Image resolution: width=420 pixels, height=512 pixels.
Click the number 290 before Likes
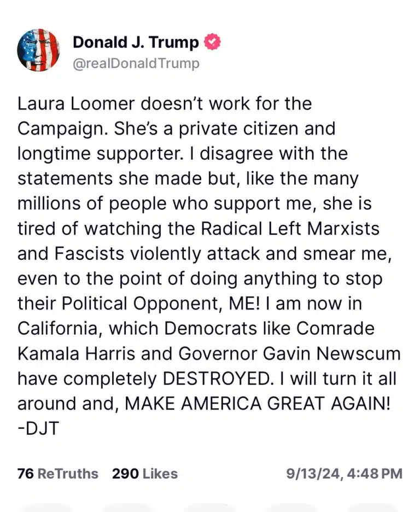click(x=125, y=474)
